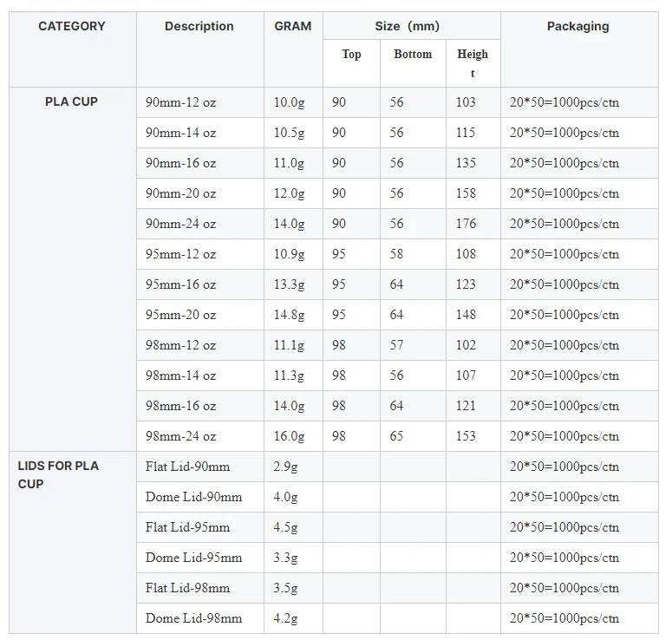The image size is (672, 640).
Task: Select the 90mm-12 oz description cell
Action: point(181,102)
